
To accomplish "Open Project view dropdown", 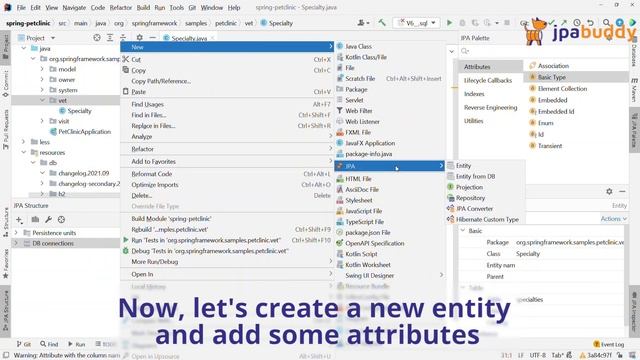I will pyautogui.click(x=53, y=38).
